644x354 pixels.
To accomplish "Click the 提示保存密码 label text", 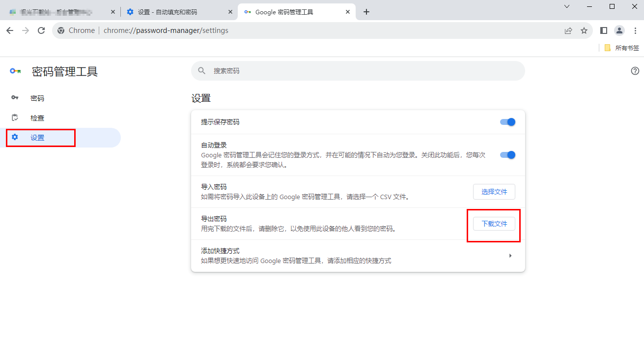I will [x=220, y=122].
